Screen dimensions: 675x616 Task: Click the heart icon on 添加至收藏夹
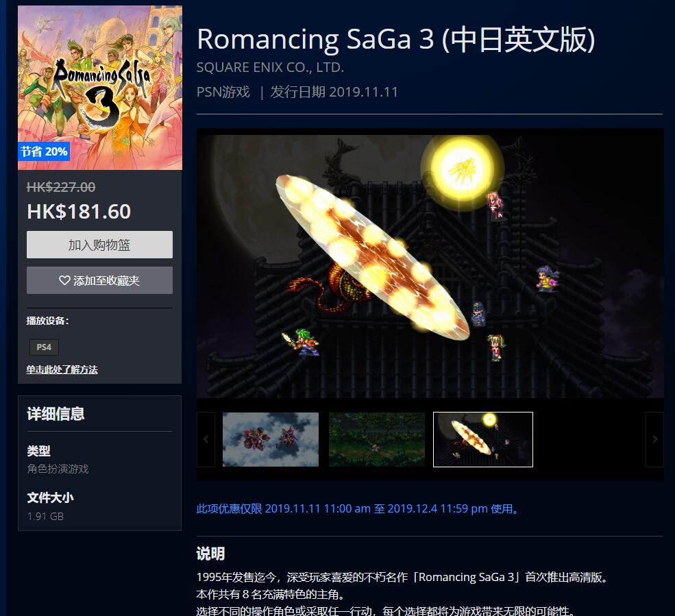[x=64, y=281]
